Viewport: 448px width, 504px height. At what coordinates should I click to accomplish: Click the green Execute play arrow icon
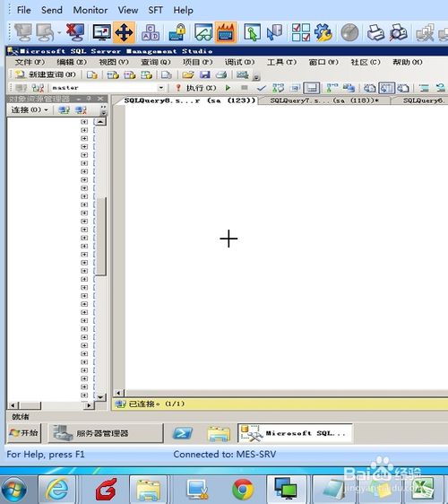228,88
